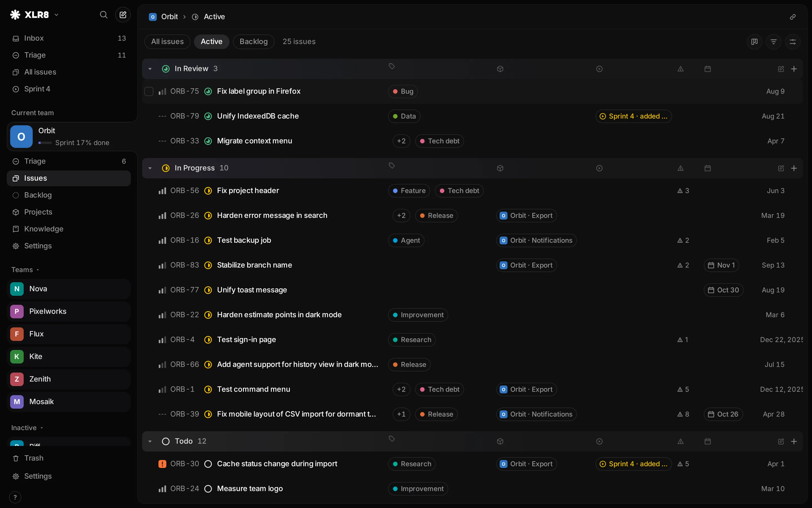Click the plus icon in Todo header
Image resolution: width=812 pixels, height=508 pixels.
794,441
